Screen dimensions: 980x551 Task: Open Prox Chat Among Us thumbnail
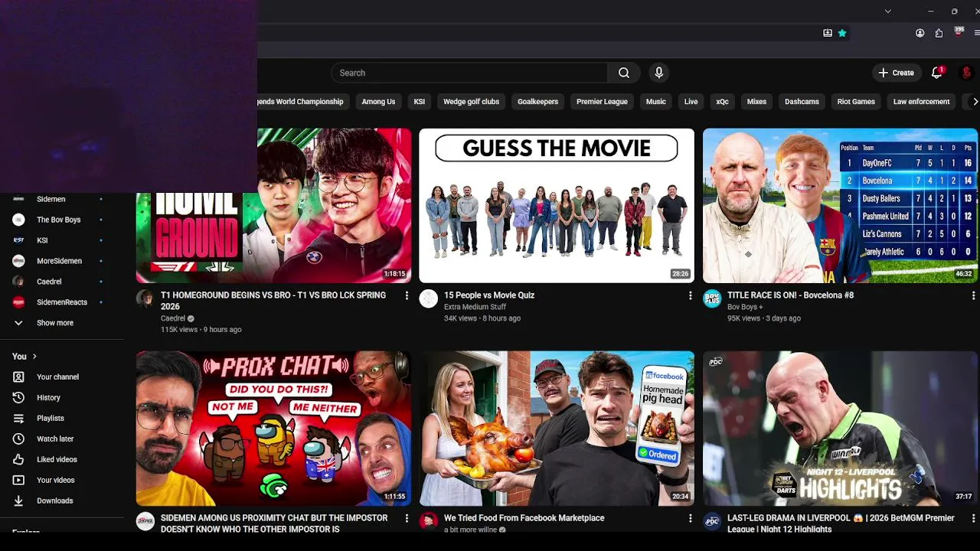273,429
